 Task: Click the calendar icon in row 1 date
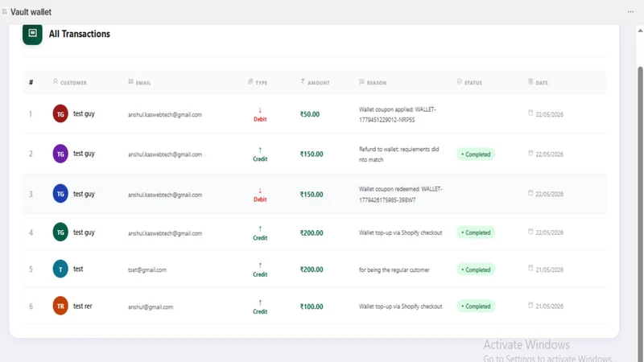tap(530, 113)
